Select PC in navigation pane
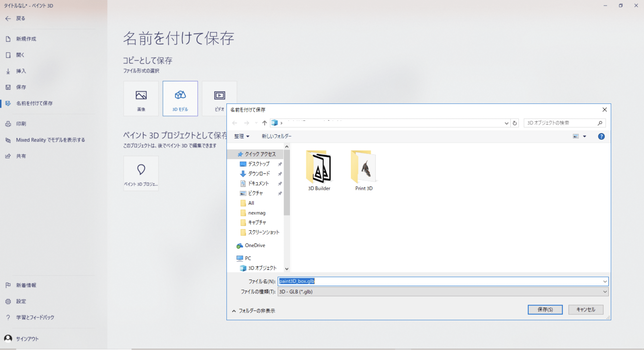 pos(248,258)
